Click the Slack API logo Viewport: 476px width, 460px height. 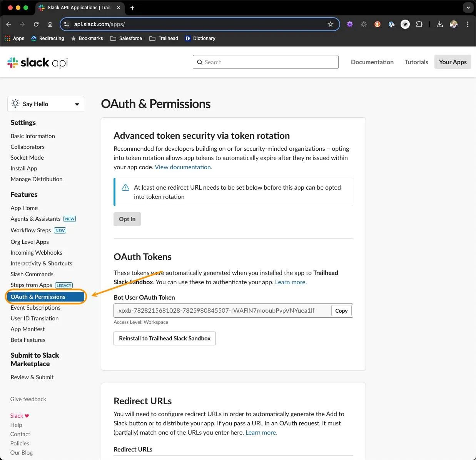pyautogui.click(x=37, y=62)
